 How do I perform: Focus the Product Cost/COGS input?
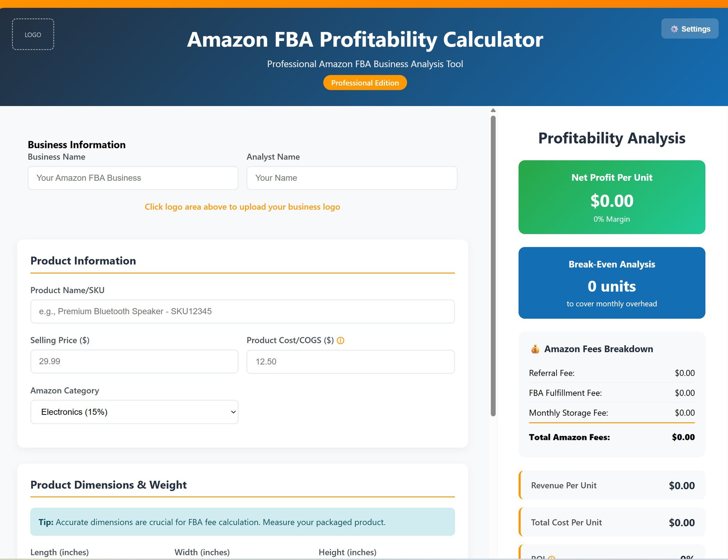[350, 362]
